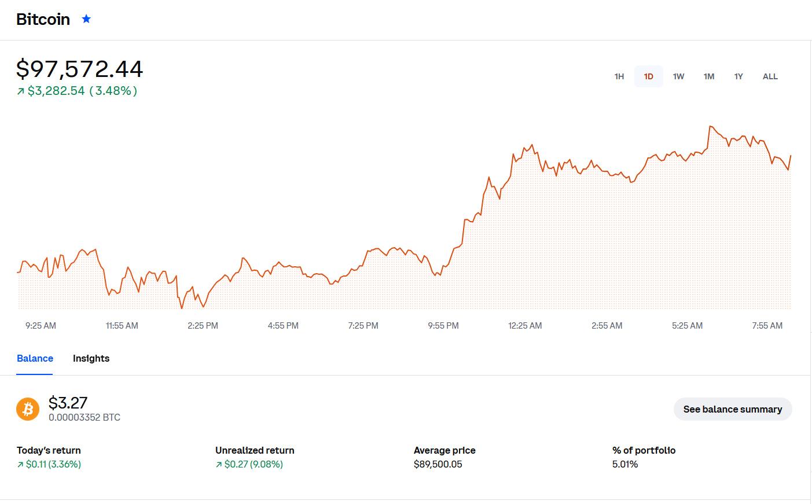Select the 1H time range
The height and width of the screenshot is (504, 812).
coord(619,76)
